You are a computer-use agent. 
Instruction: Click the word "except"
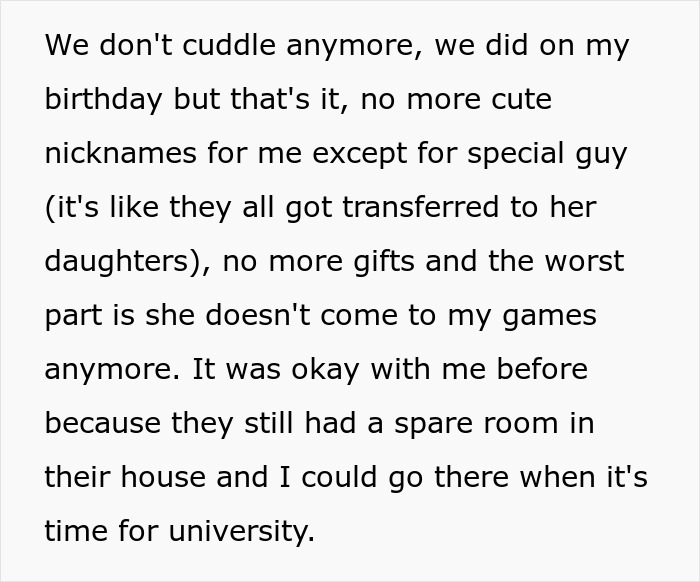click(360, 155)
